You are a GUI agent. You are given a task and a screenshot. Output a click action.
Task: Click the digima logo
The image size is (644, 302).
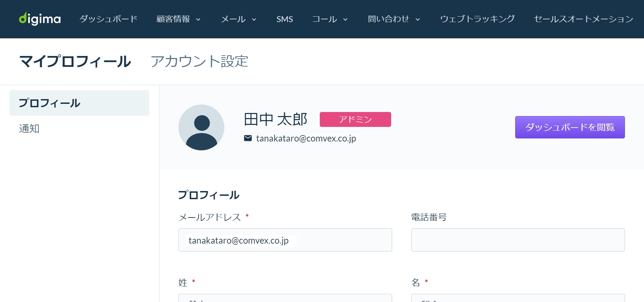[40, 19]
